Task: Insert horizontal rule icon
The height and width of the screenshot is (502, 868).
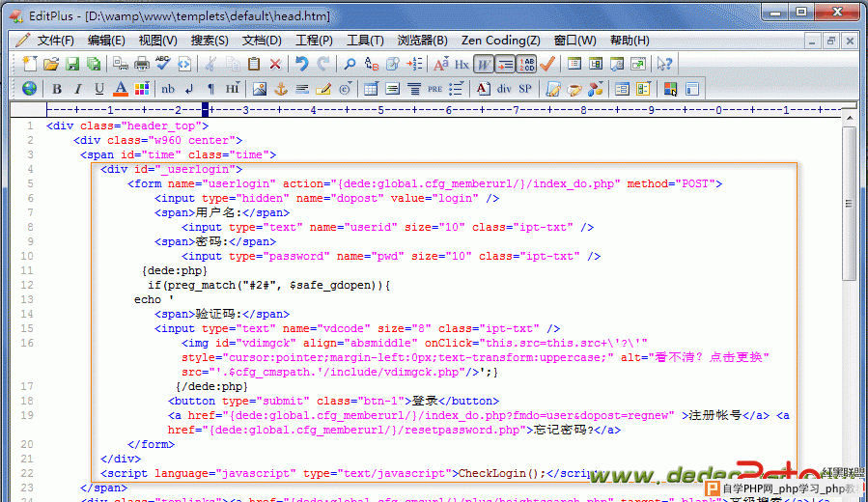Action: [301, 89]
